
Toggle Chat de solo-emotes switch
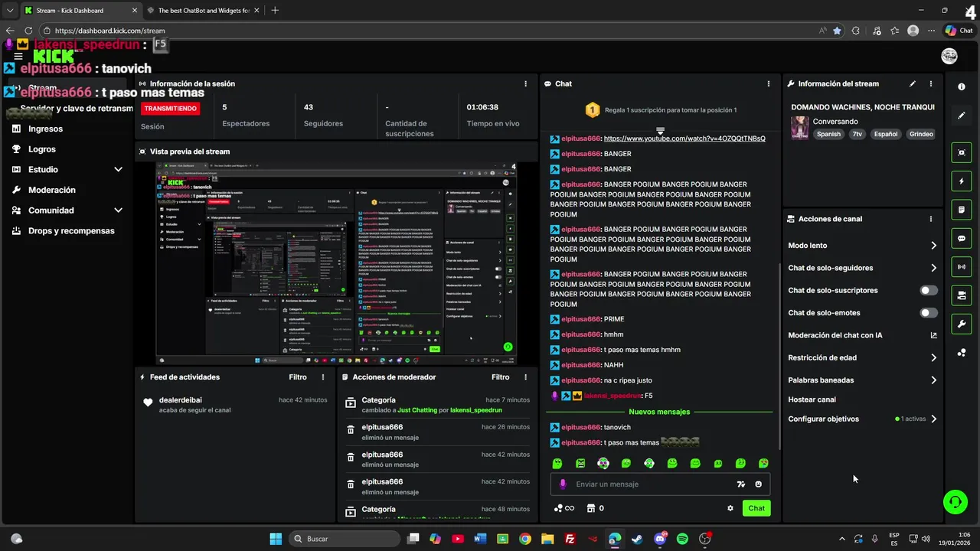coord(929,313)
